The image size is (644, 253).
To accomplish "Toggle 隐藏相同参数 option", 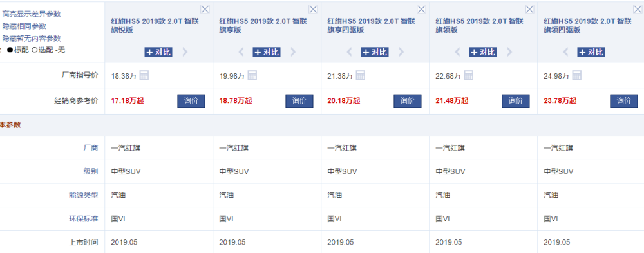I will point(24,26).
